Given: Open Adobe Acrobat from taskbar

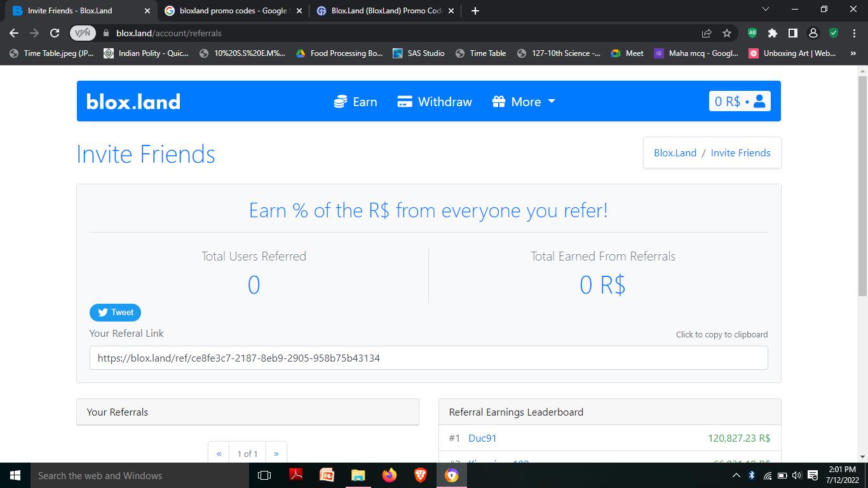Looking at the screenshot, I should pyautogui.click(x=295, y=475).
